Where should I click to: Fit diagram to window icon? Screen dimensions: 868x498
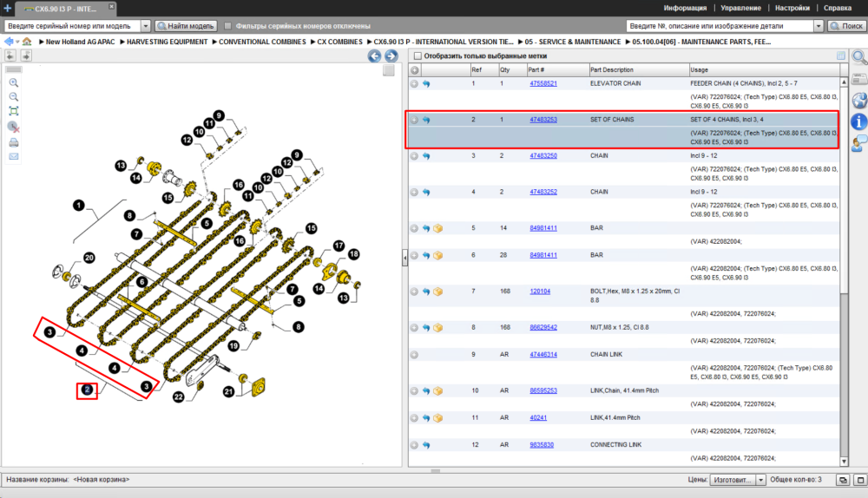[x=13, y=111]
